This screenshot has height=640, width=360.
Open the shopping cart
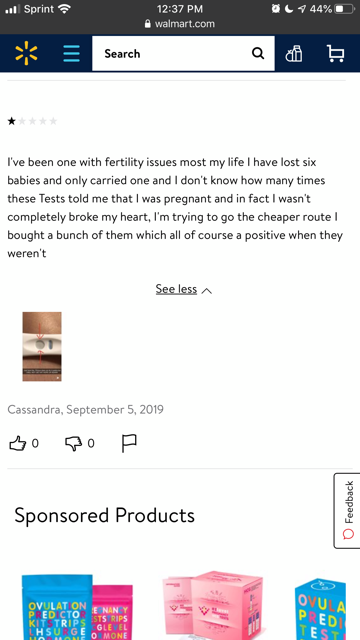336,53
